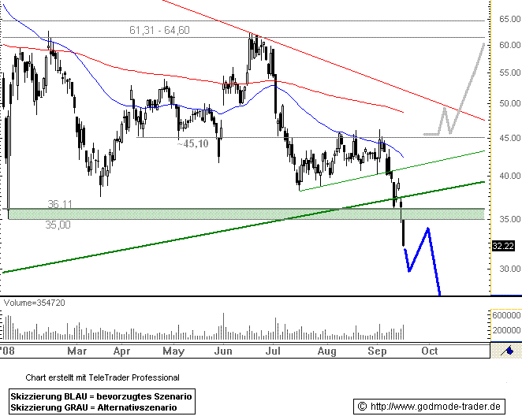Click the Aug label on time axis

(x=327, y=351)
